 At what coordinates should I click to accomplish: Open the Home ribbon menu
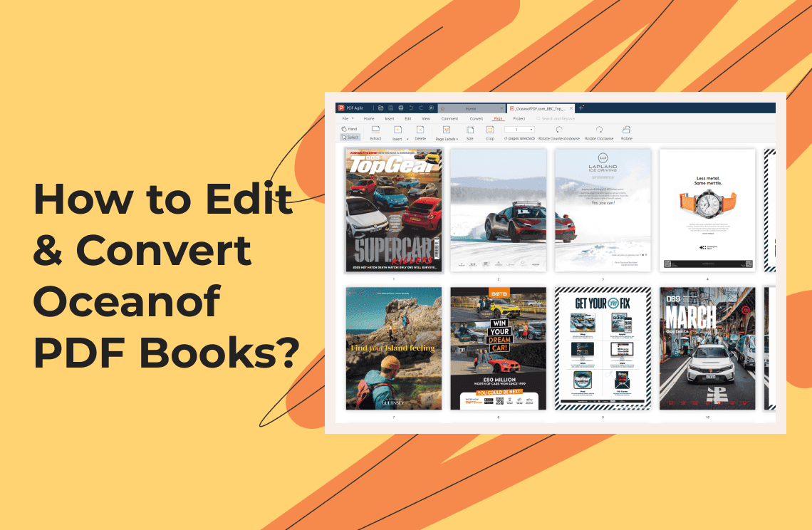(x=369, y=119)
